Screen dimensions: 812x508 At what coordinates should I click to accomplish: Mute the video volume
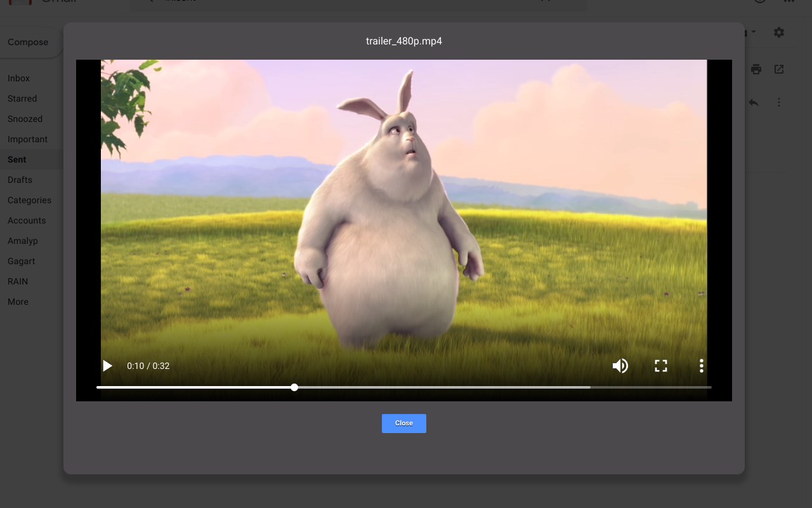point(620,366)
